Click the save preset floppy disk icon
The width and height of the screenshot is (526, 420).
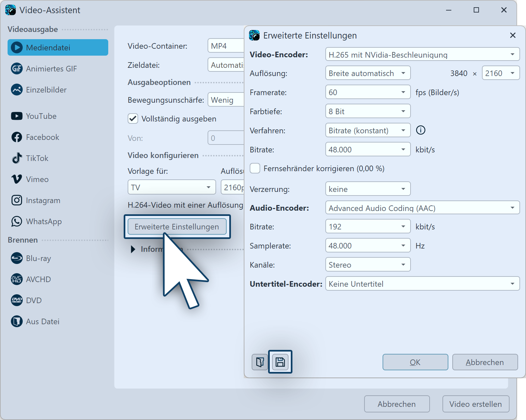pyautogui.click(x=280, y=362)
